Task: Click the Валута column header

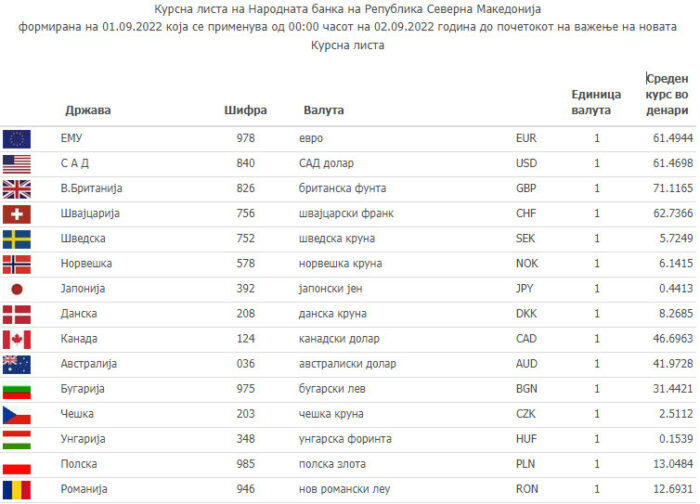Action: pyautogui.click(x=323, y=110)
